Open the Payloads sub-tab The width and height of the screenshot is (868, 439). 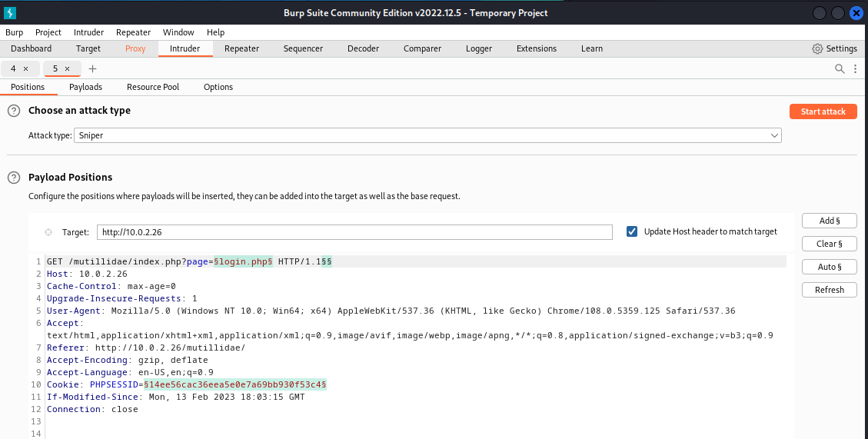86,87
